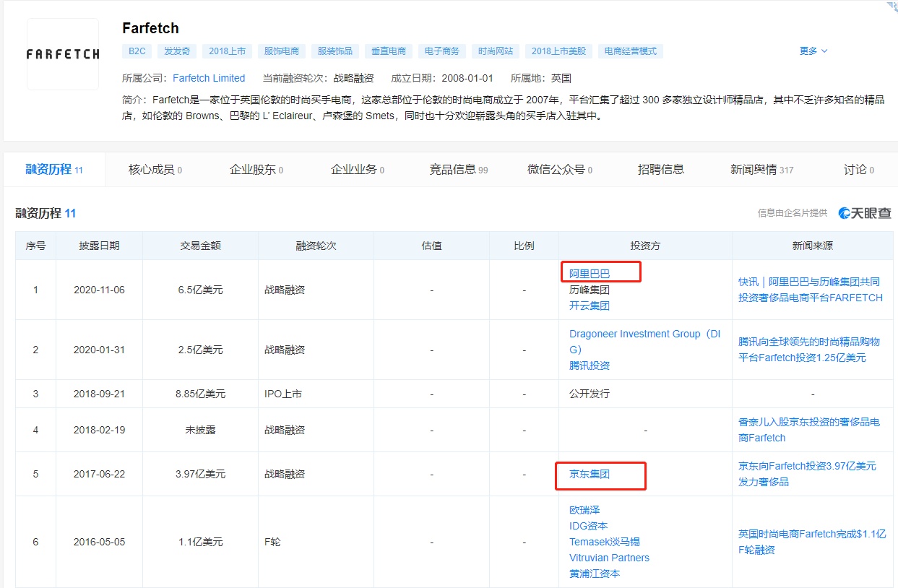
Task: Click the 历峰集团 investor text
Action: coord(590,290)
